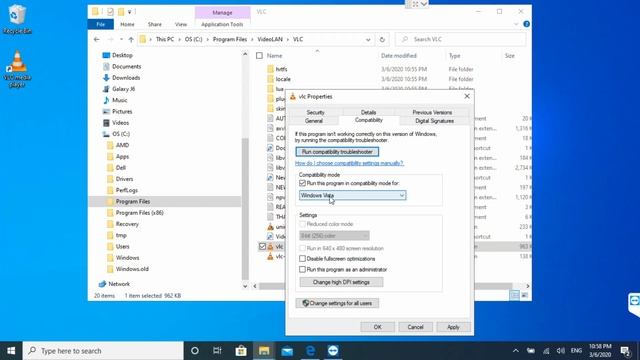This screenshot has width=640, height=360.
Task: Expand or collapse the ribbon chevron
Action: click(516, 24)
